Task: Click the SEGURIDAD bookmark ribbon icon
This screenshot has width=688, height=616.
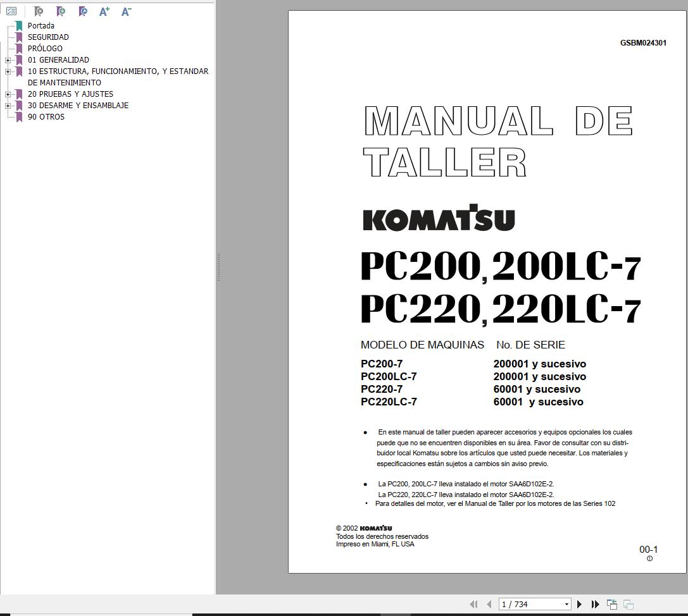Action: coord(20,37)
